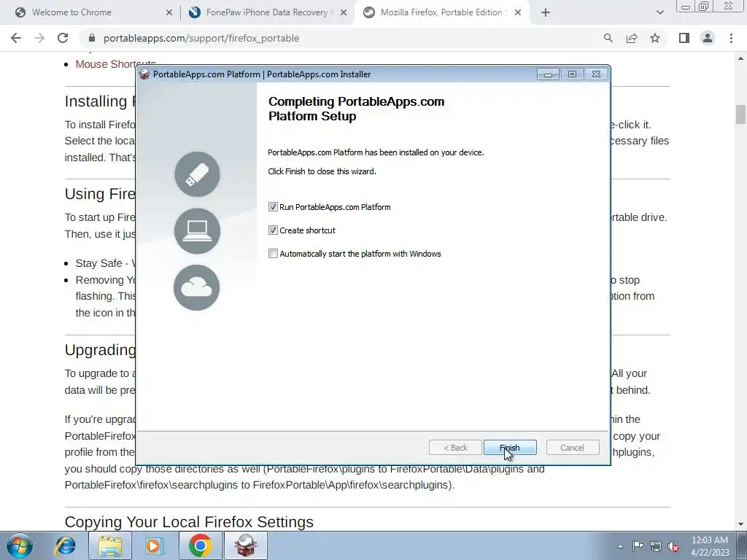Expand the tab search dropdown

tap(659, 12)
